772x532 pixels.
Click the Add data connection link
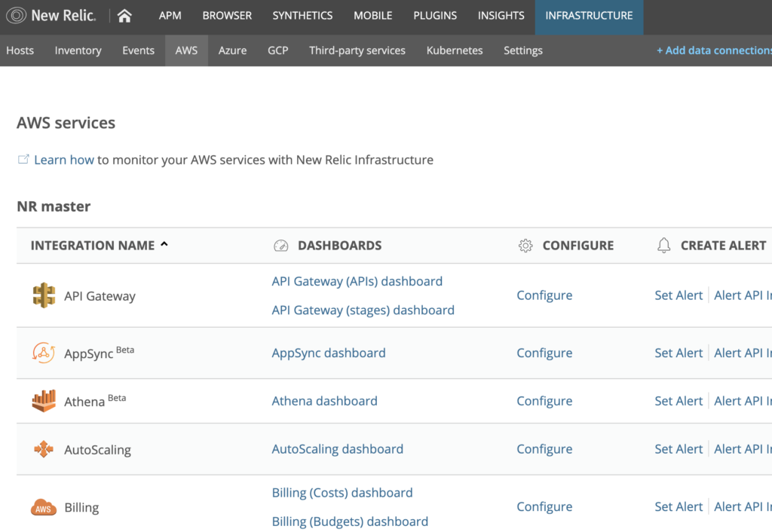714,50
